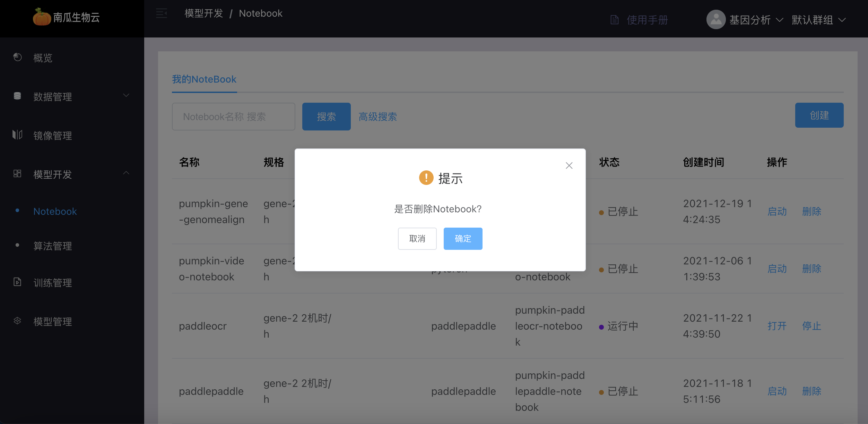Click paddlepaddle name cell

click(211, 391)
